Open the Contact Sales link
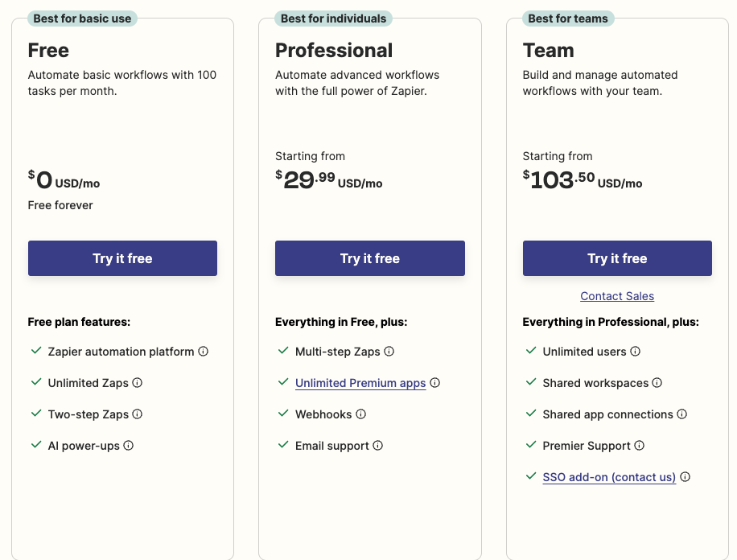737x560 pixels. 617,296
